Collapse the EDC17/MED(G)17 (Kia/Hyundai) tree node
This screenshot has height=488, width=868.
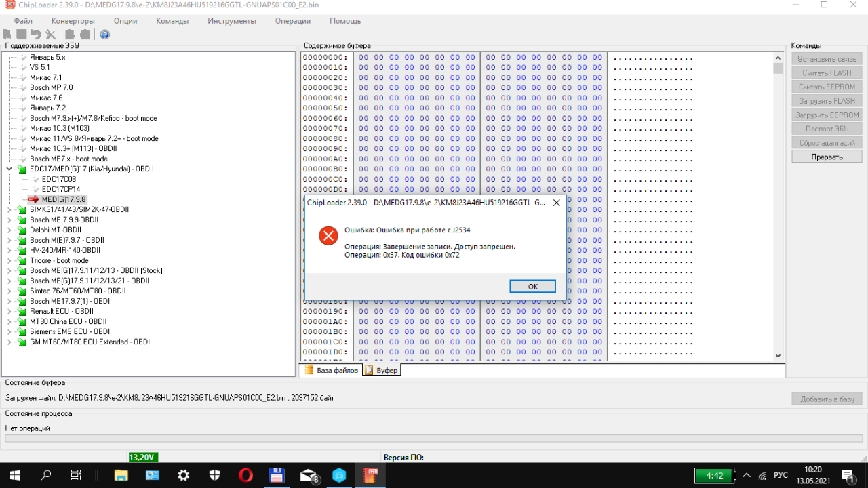pyautogui.click(x=9, y=169)
